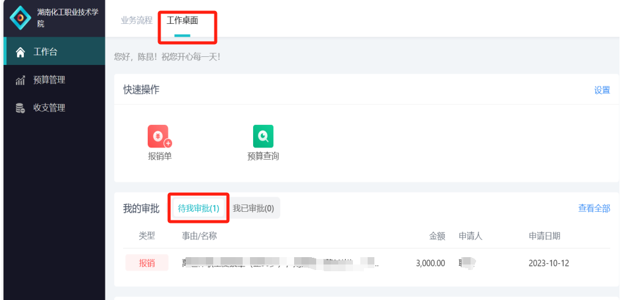Click the red 报销 type tag
The width and height of the screenshot is (644, 300).
(x=147, y=263)
